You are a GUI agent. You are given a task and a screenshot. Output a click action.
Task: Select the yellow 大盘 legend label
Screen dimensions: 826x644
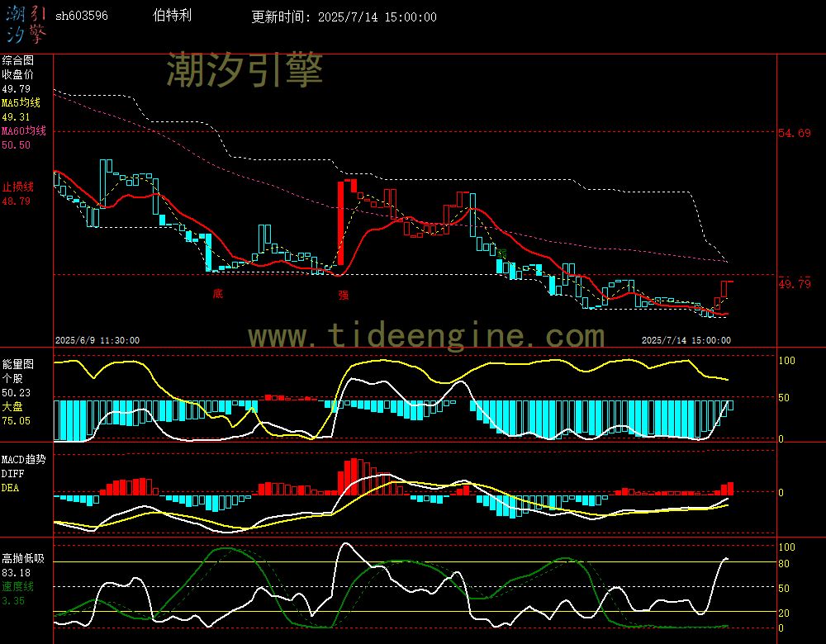[x=12, y=406]
